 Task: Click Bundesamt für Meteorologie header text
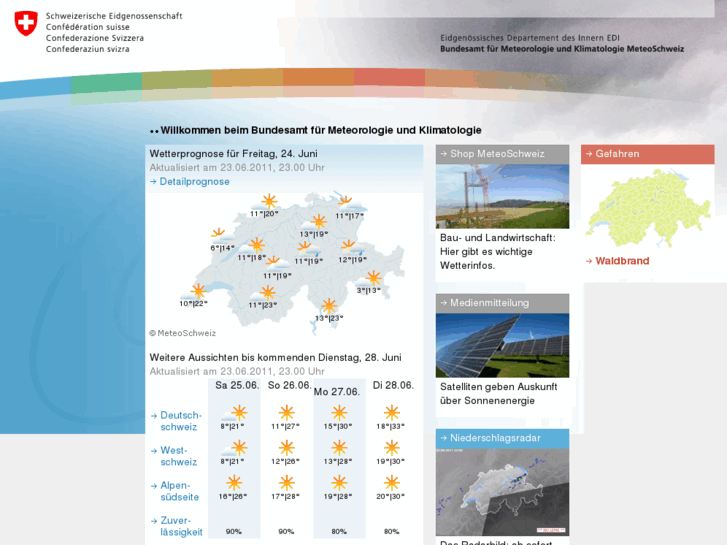pos(562,49)
